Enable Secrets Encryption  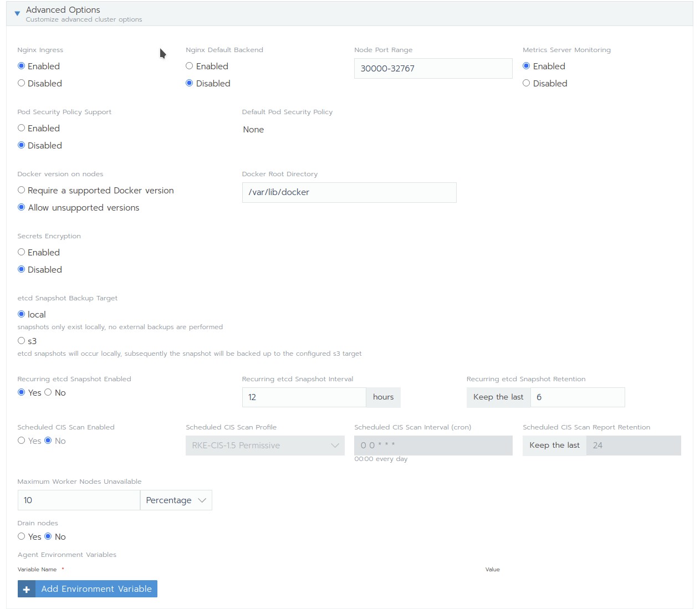pyautogui.click(x=21, y=252)
